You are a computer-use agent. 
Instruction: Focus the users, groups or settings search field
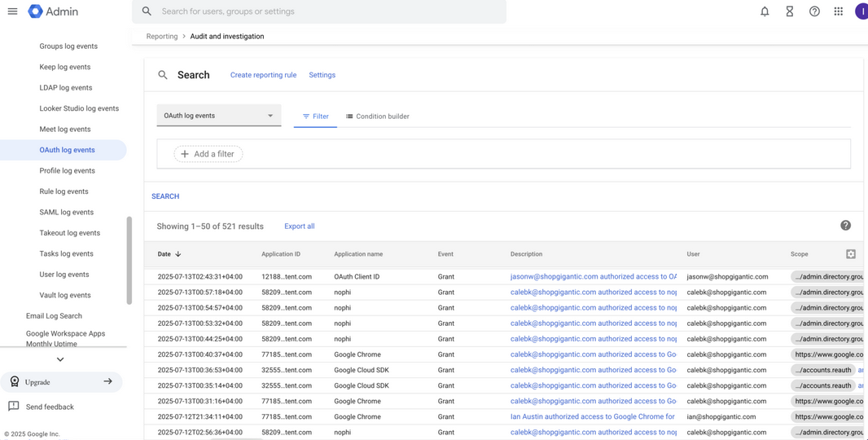pyautogui.click(x=319, y=11)
